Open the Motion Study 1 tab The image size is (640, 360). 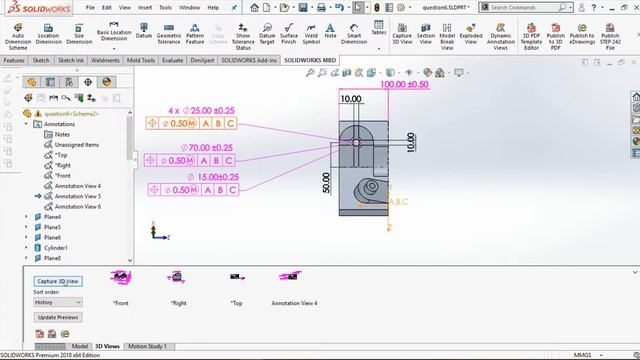(x=147, y=346)
